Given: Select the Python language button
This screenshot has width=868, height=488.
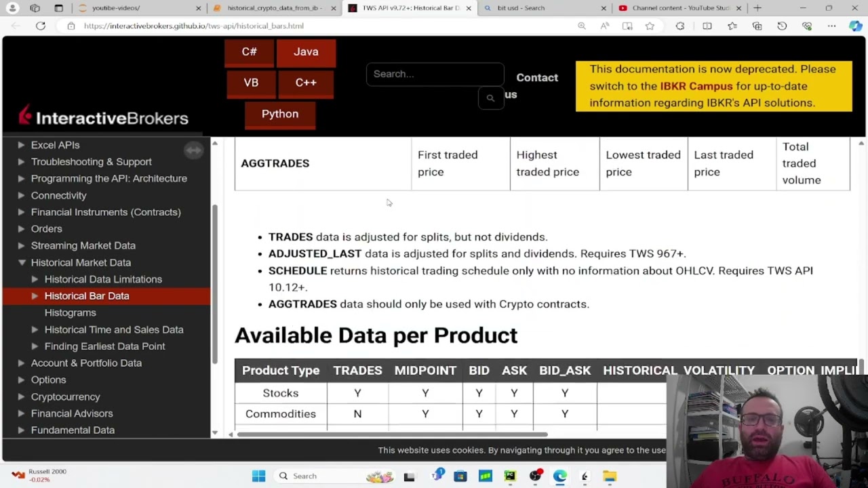Looking at the screenshot, I should (x=280, y=115).
